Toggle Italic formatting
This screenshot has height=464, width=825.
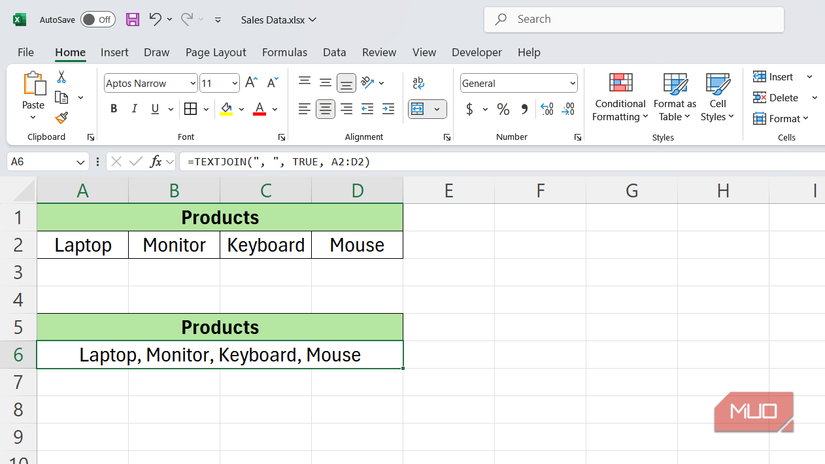point(134,109)
